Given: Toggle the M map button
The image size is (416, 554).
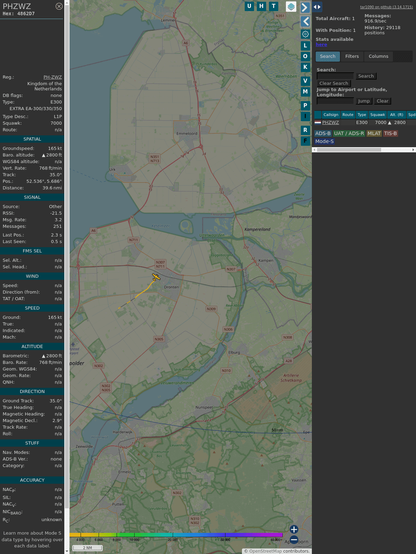Looking at the screenshot, I should pyautogui.click(x=305, y=92).
